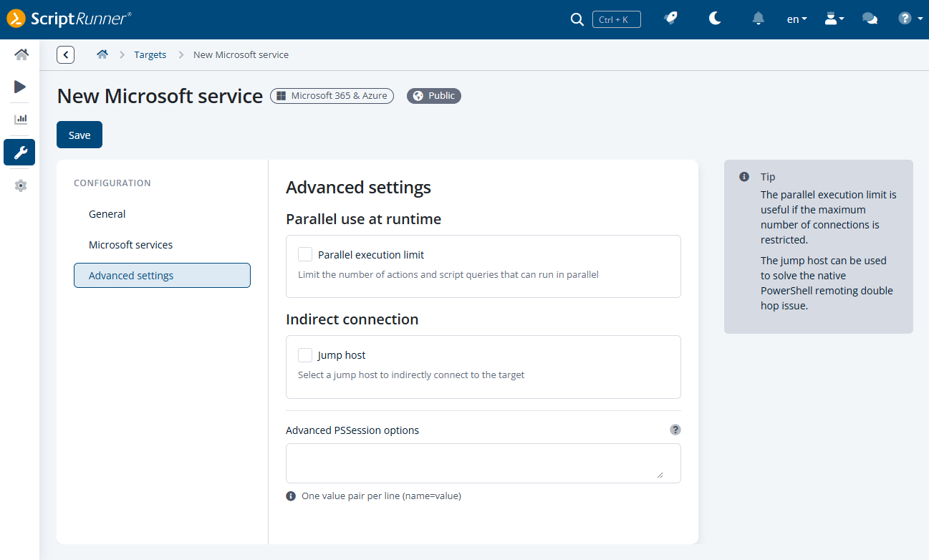Open the language dropdown 'en'
The image size is (929, 560).
click(x=796, y=19)
